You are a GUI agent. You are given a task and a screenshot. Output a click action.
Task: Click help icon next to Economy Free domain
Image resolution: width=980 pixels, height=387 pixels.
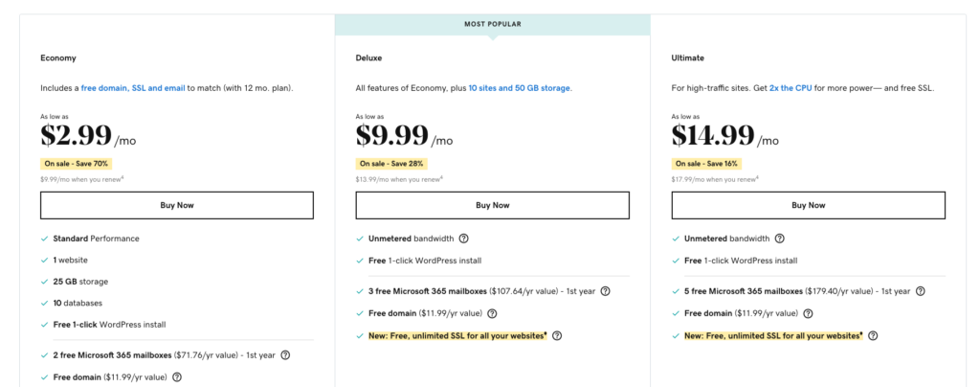pyautogui.click(x=177, y=377)
